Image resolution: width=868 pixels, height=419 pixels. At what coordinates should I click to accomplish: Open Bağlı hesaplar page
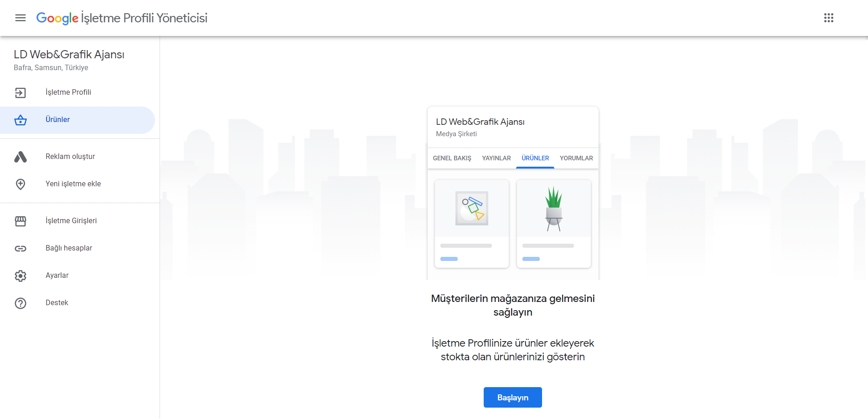pyautogui.click(x=77, y=248)
